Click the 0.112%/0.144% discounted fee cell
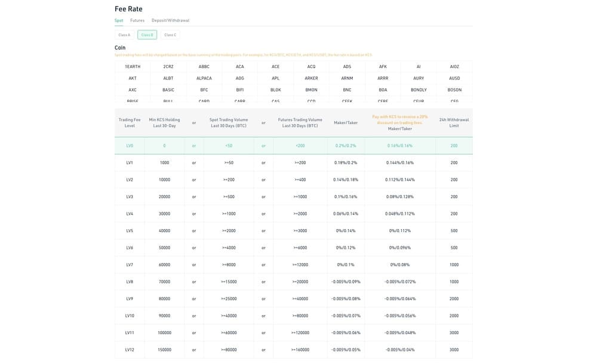The height and width of the screenshot is (364, 597). (x=400, y=180)
